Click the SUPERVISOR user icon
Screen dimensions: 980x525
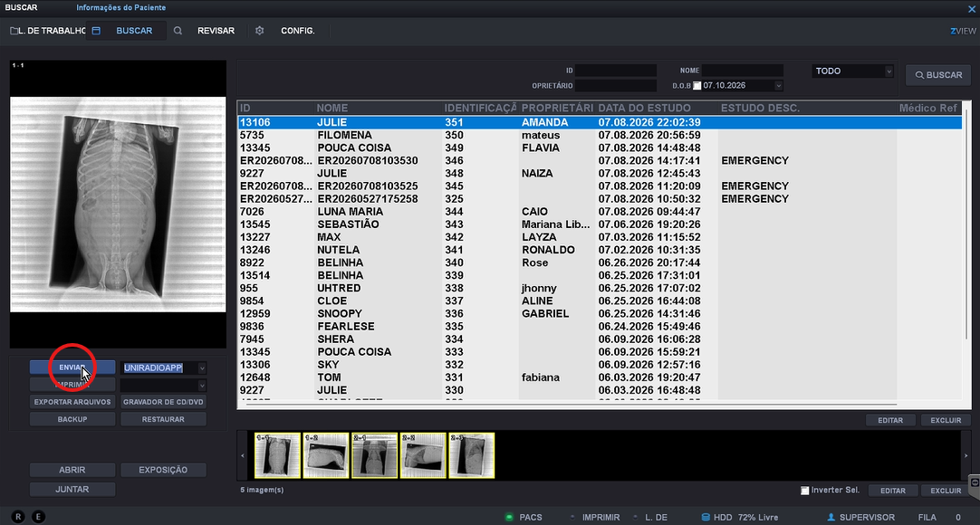[831, 517]
